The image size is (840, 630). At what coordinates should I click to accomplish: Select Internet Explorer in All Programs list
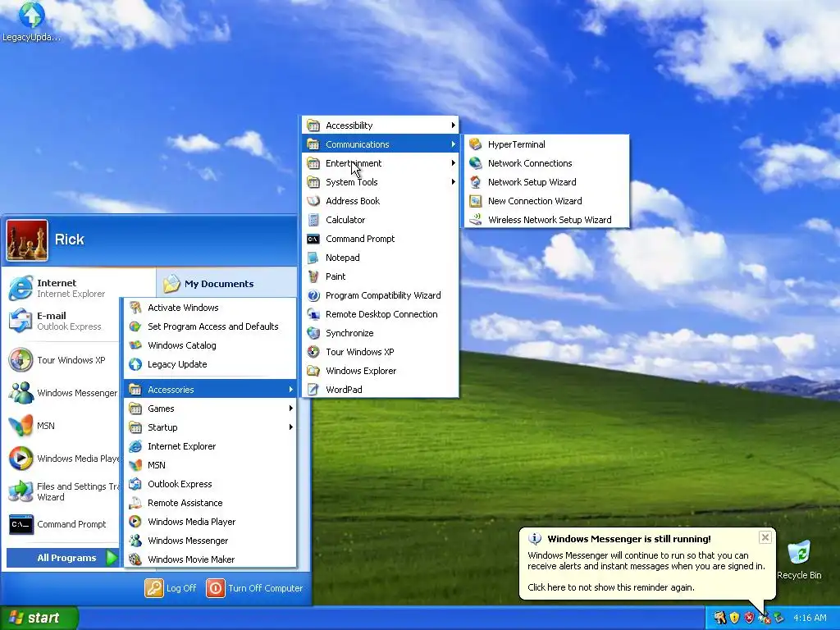pos(210,446)
